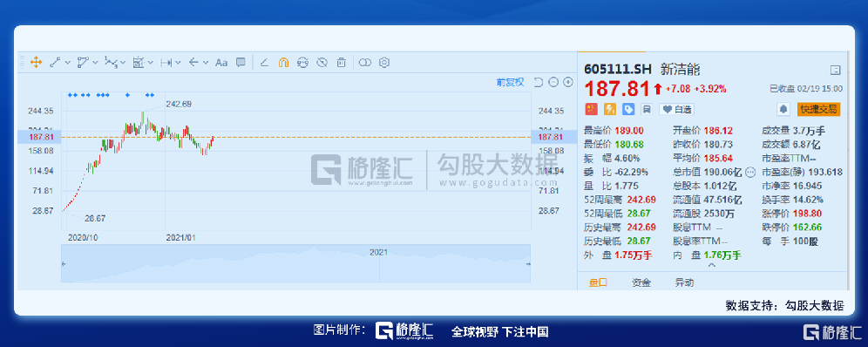Click navigator left scroll arrow
The width and height of the screenshot is (868, 347).
[64, 263]
